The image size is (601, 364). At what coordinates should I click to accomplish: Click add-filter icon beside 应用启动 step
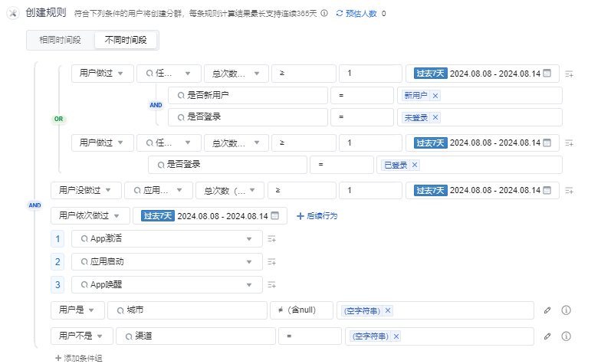point(271,262)
